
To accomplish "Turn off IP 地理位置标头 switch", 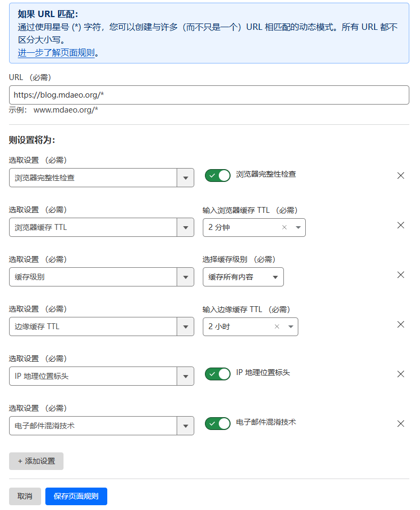I will click(218, 374).
